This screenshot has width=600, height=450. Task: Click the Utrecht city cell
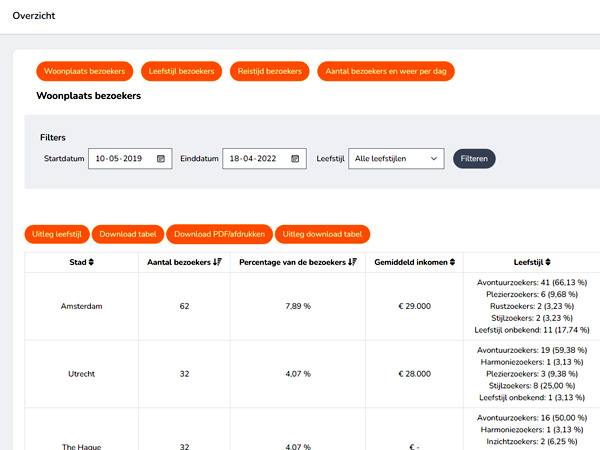[x=82, y=374]
